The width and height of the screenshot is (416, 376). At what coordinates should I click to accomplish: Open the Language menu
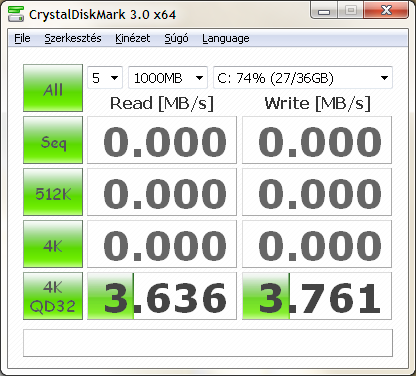point(226,38)
